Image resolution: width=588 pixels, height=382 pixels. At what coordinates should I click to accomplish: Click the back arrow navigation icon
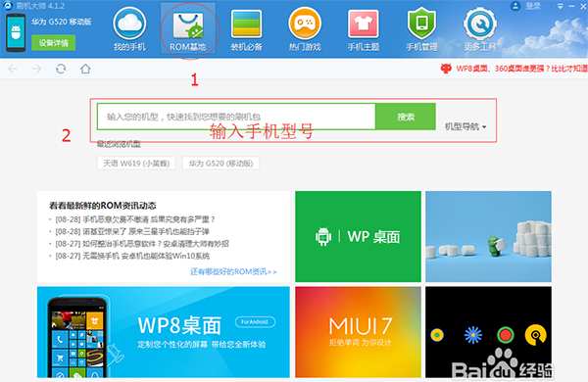[13, 69]
